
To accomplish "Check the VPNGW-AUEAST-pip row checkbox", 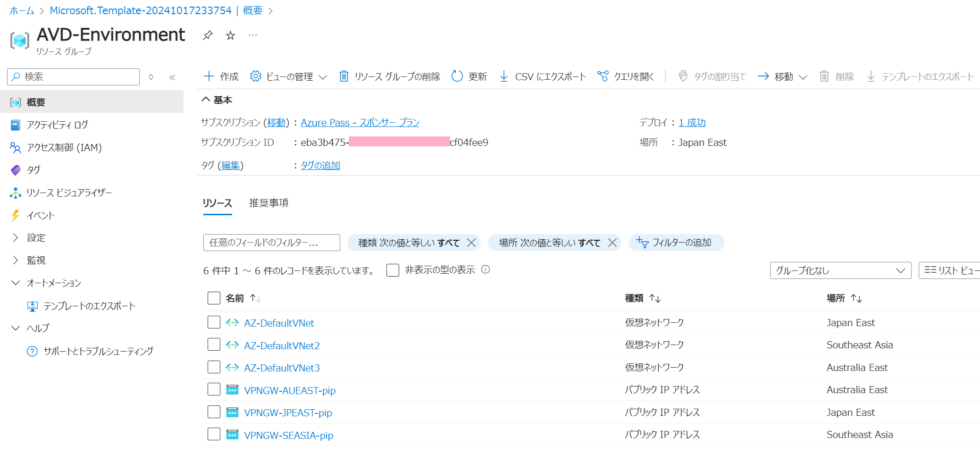I will pyautogui.click(x=214, y=389).
